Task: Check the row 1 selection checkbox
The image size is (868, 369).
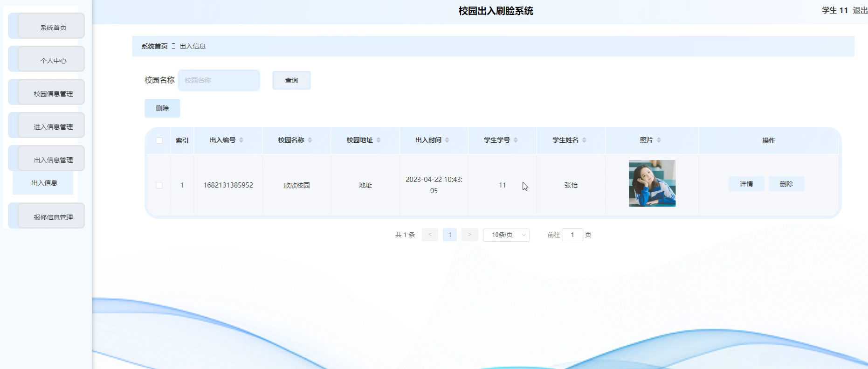Action: coord(159,185)
